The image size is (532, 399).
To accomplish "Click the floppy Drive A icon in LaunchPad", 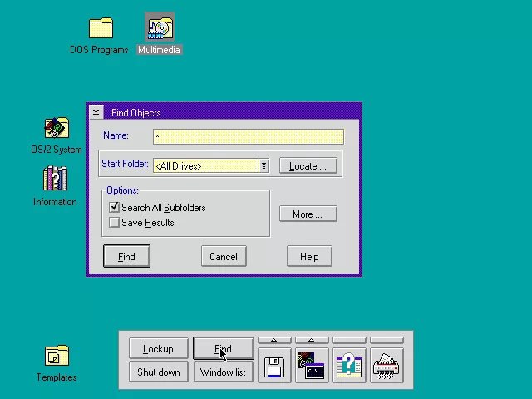I will coord(273,367).
